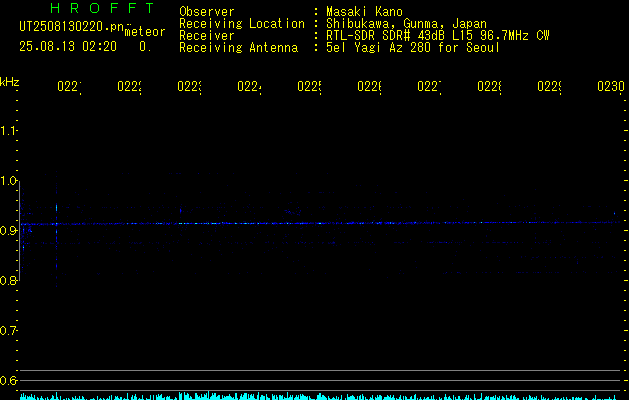Image resolution: width=629 pixels, height=400 pixels.
Task: Select the RTL-SDR SDR# 43dB receiver text
Action: pyautogui.click(x=437, y=35)
